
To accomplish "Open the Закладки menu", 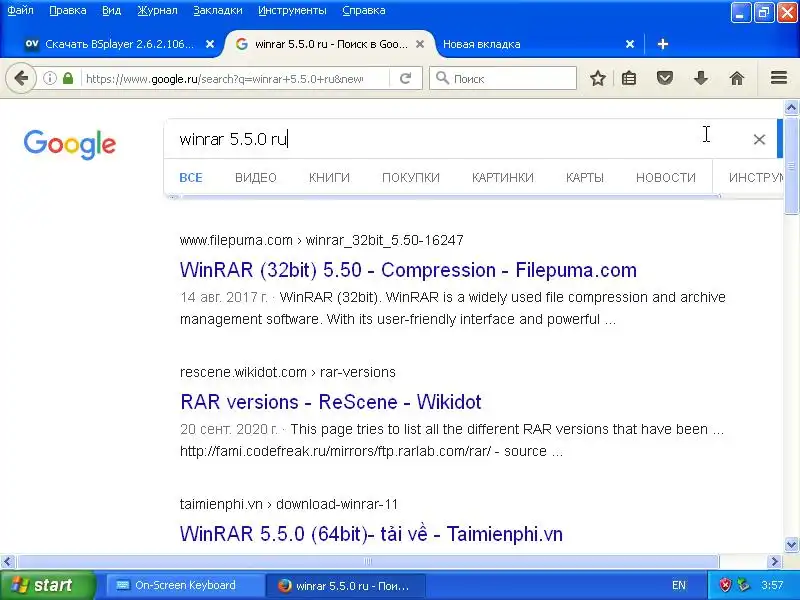I will (x=218, y=10).
